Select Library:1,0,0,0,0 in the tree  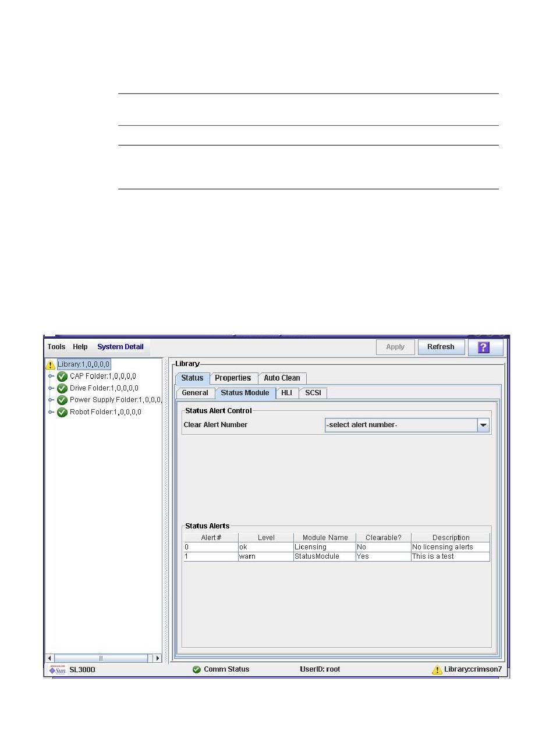[83, 365]
